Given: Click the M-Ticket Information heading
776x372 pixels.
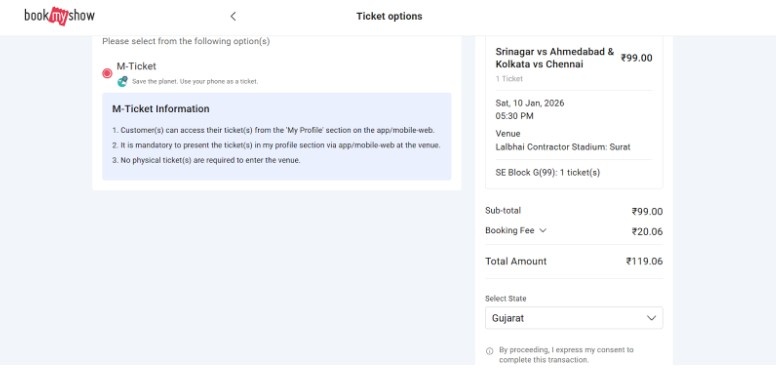Looking at the screenshot, I should tap(161, 109).
